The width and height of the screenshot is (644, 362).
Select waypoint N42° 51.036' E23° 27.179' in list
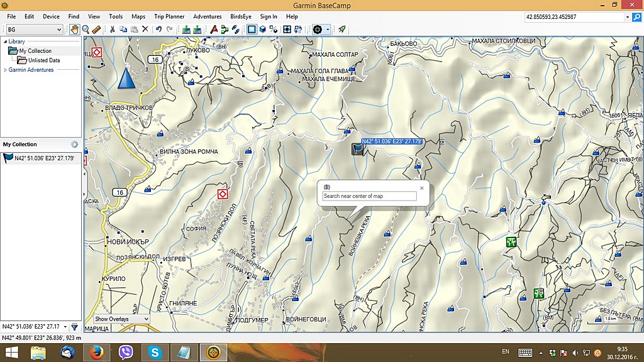pos(41,158)
